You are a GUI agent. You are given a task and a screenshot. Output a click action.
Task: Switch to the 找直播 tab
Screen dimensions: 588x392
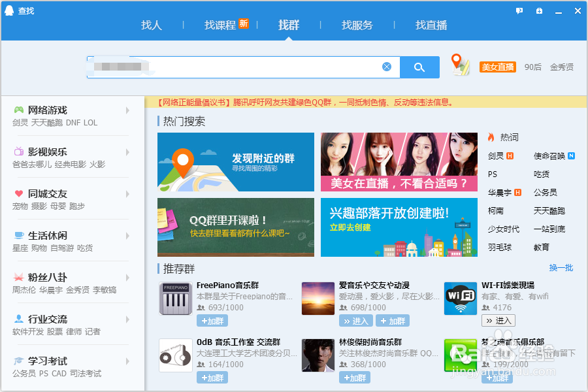pos(431,25)
